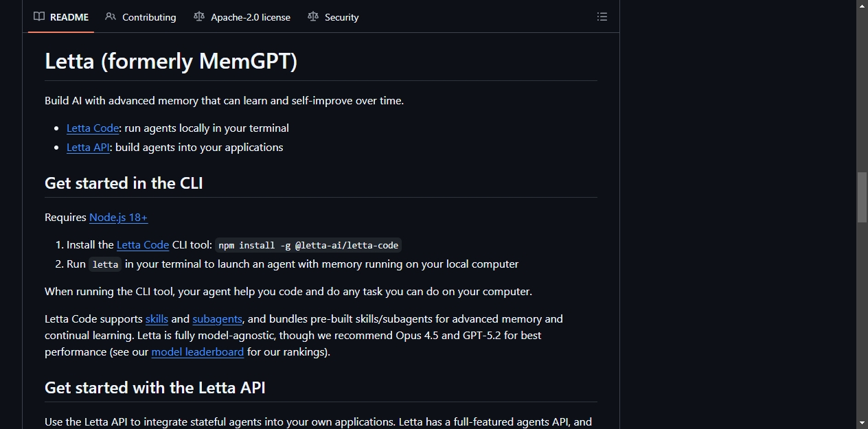Open the Security tab

[x=334, y=16]
